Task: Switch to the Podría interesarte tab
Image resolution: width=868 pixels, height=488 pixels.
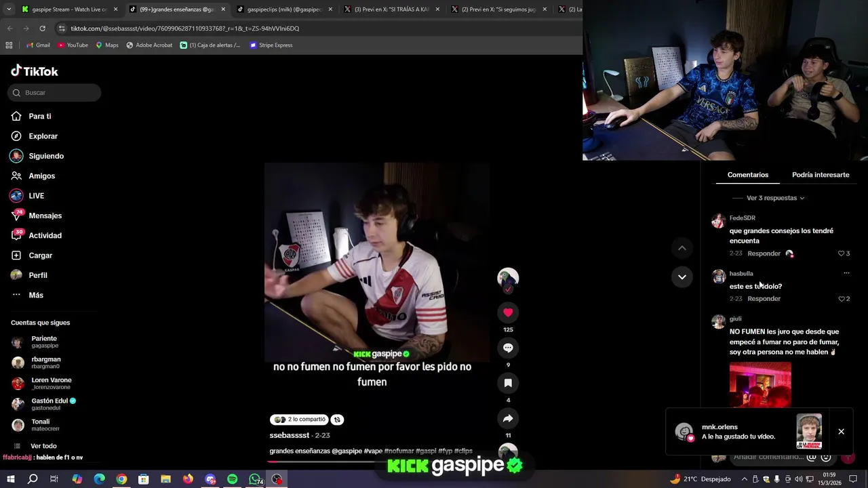Action: click(x=821, y=175)
